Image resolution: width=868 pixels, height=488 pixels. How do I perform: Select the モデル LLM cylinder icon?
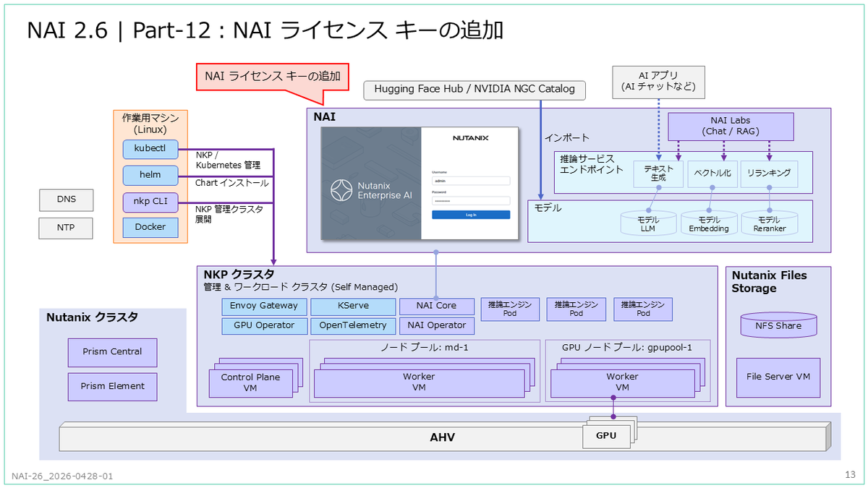coord(648,223)
